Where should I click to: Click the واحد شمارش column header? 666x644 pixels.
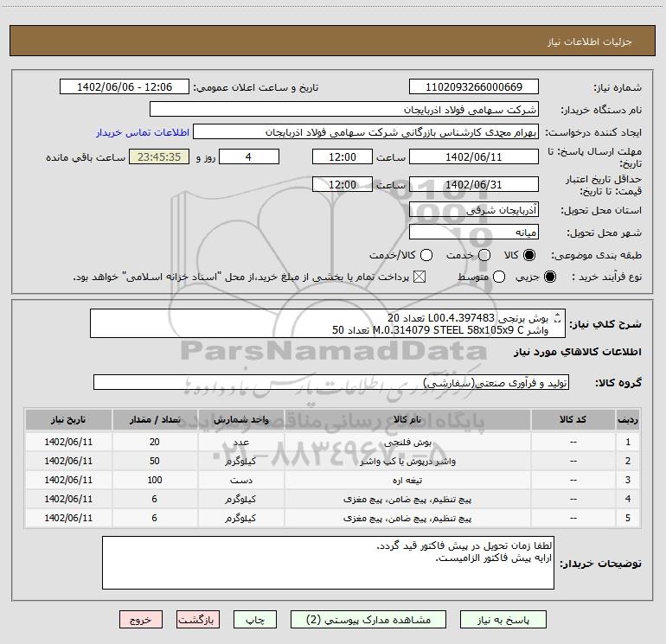tap(240, 419)
